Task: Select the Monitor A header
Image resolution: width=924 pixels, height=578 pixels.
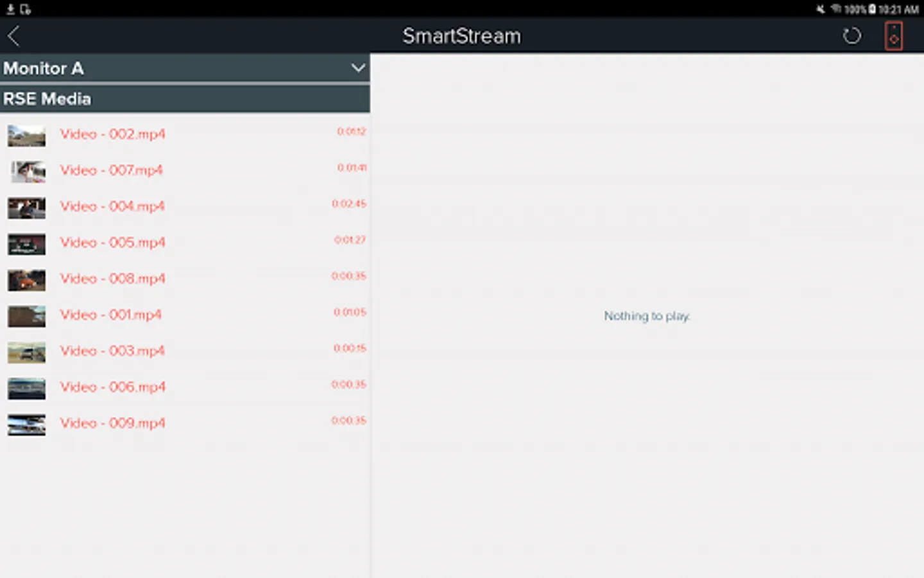Action: pyautogui.click(x=185, y=68)
